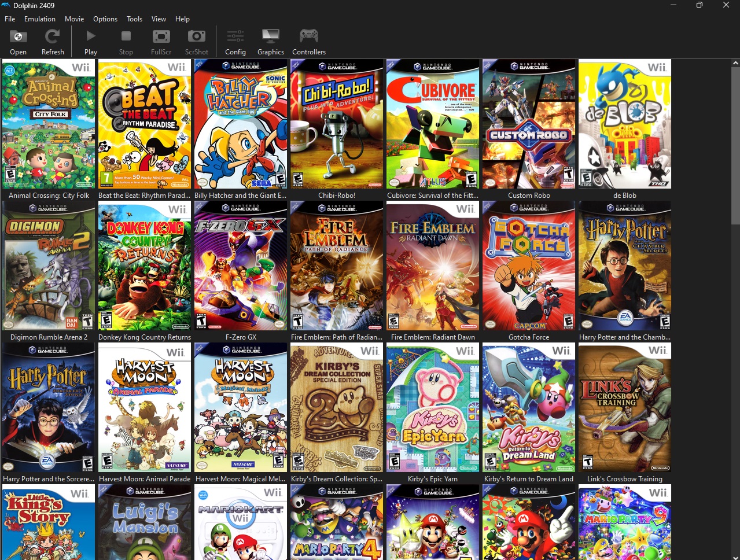Screen dimensions: 740x560
Task: Click the scrollbar up arrow
Action: pyautogui.click(x=735, y=62)
